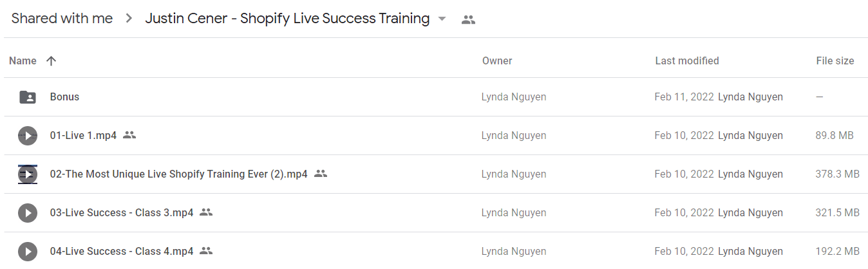The height and width of the screenshot is (269, 868).
Task: Click the shared people icon beside 01-Live 1.mp4
Action: [x=129, y=135]
